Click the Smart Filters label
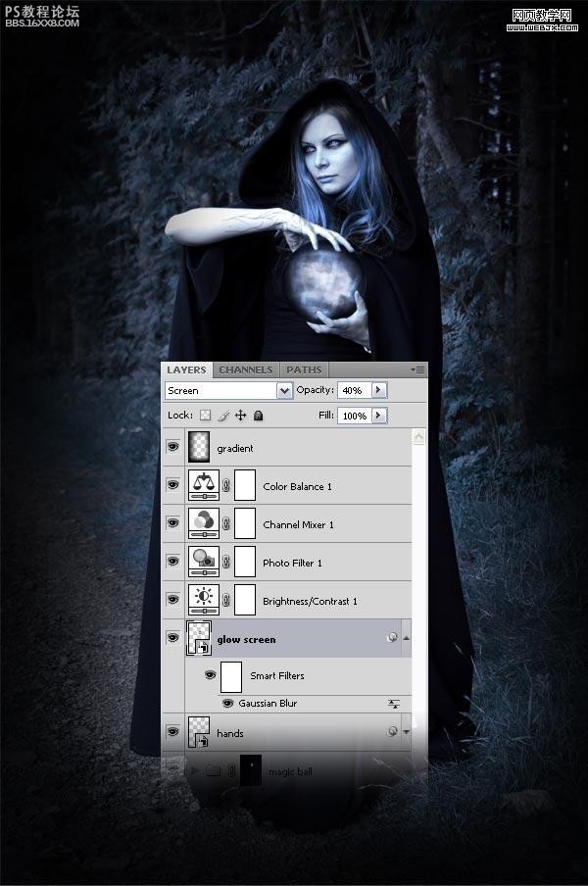 (x=276, y=676)
